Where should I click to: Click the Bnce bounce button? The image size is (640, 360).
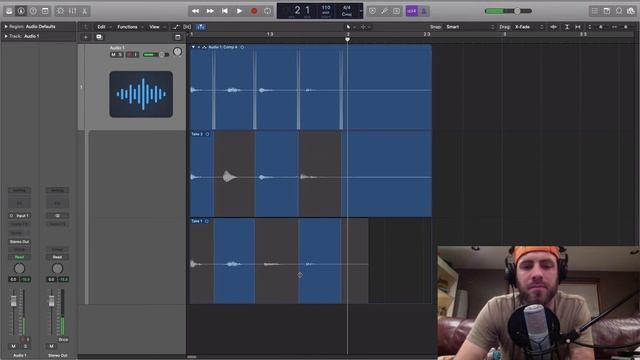point(63,340)
